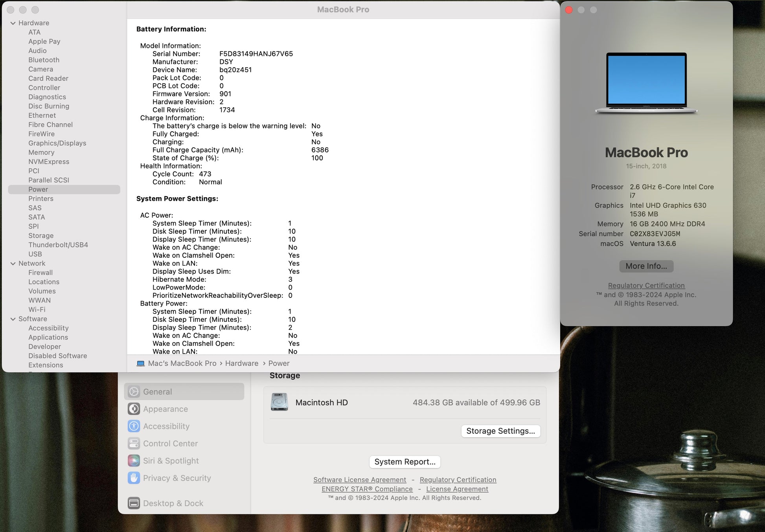
Task: Click the MacBook Pro laptop image
Action: click(x=646, y=83)
